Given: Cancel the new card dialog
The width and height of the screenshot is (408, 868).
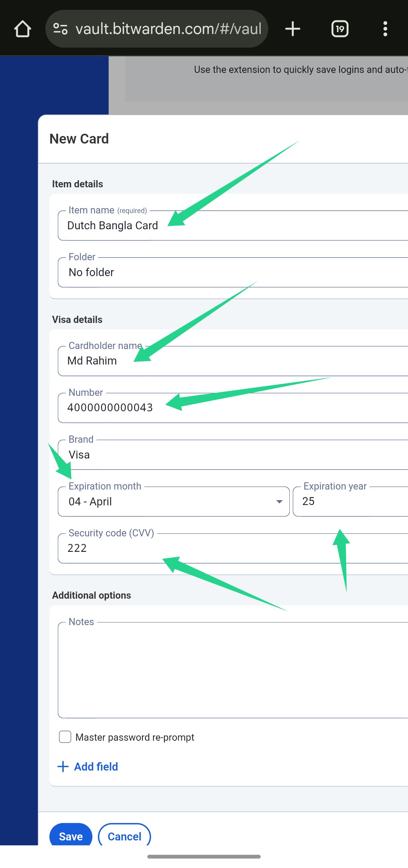Looking at the screenshot, I should (124, 836).
